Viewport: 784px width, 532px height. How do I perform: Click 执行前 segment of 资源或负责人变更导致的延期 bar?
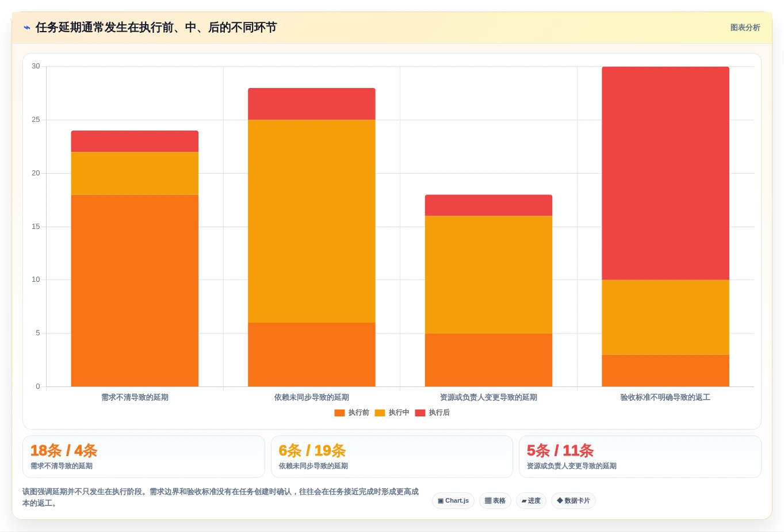pos(488,360)
